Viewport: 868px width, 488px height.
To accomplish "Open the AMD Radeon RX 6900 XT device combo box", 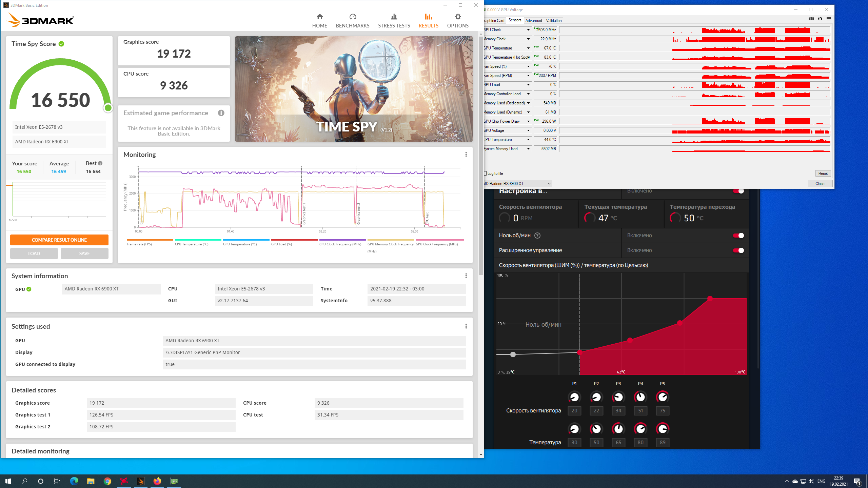I will point(518,184).
